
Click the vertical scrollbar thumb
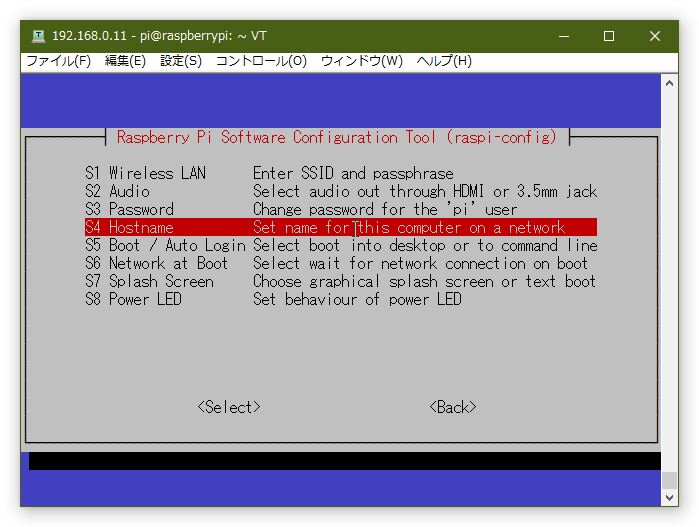669,480
